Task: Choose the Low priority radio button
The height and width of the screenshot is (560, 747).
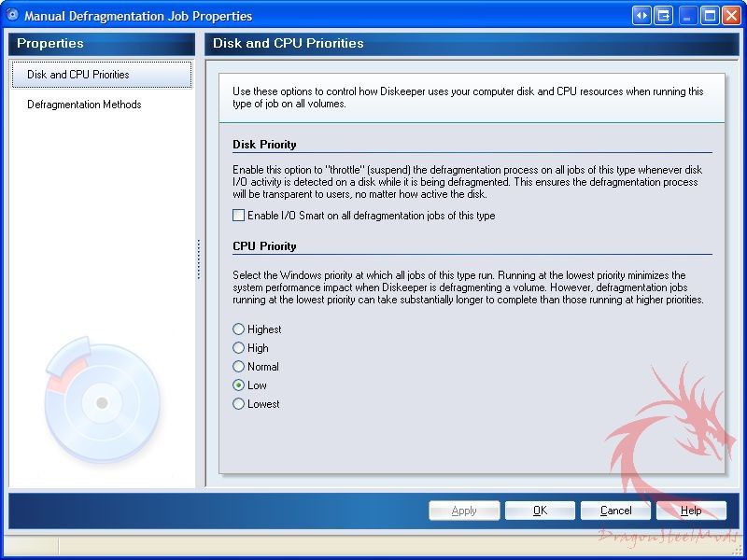Action: tap(239, 385)
